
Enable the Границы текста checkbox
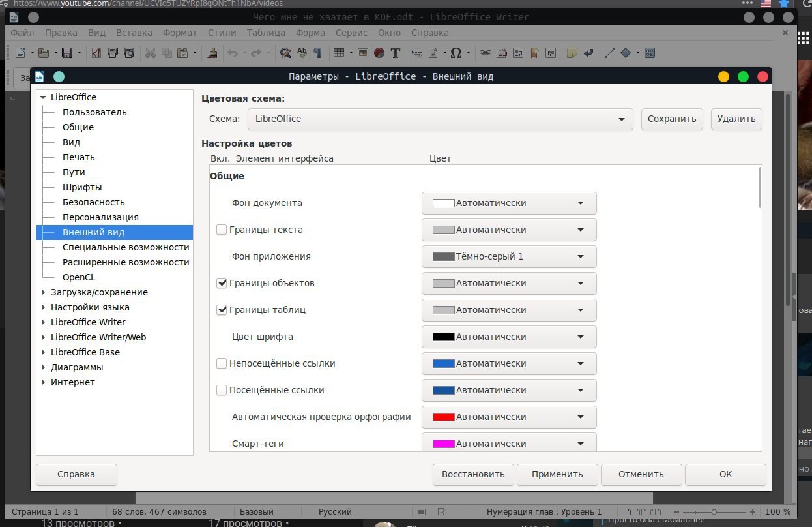point(222,230)
